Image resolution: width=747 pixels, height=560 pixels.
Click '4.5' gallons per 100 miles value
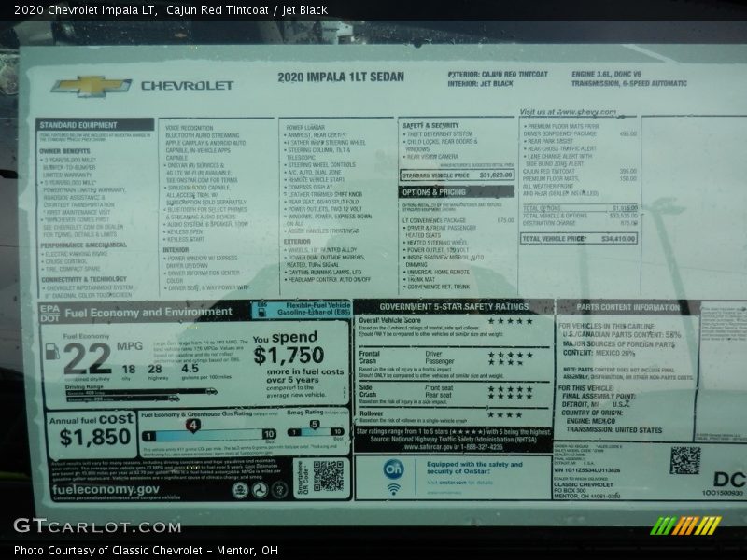(190, 368)
